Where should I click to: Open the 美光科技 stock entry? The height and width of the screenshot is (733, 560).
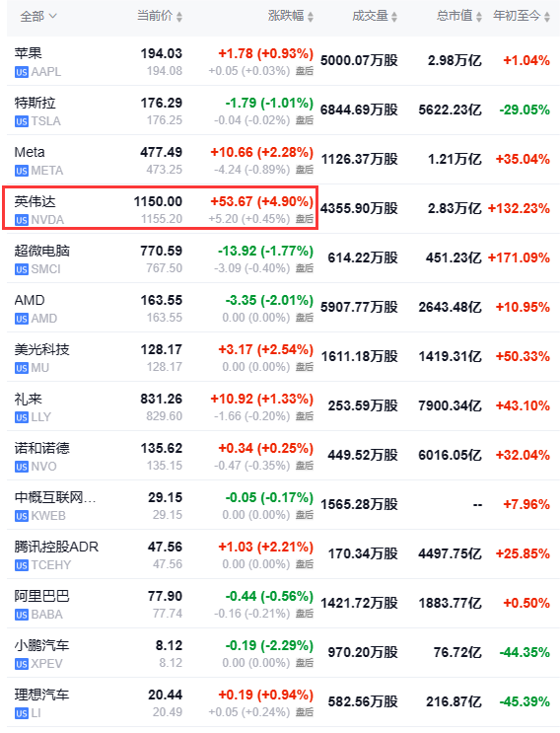[x=283, y=357]
